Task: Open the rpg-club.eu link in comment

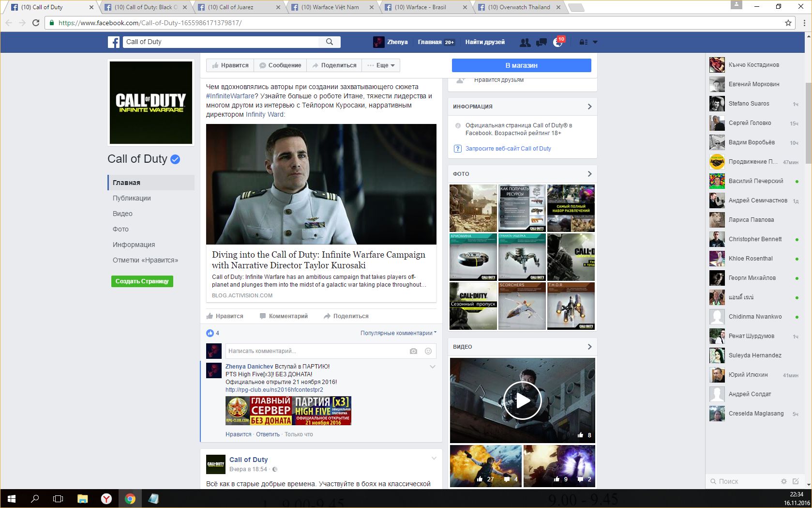Action: tap(274, 390)
